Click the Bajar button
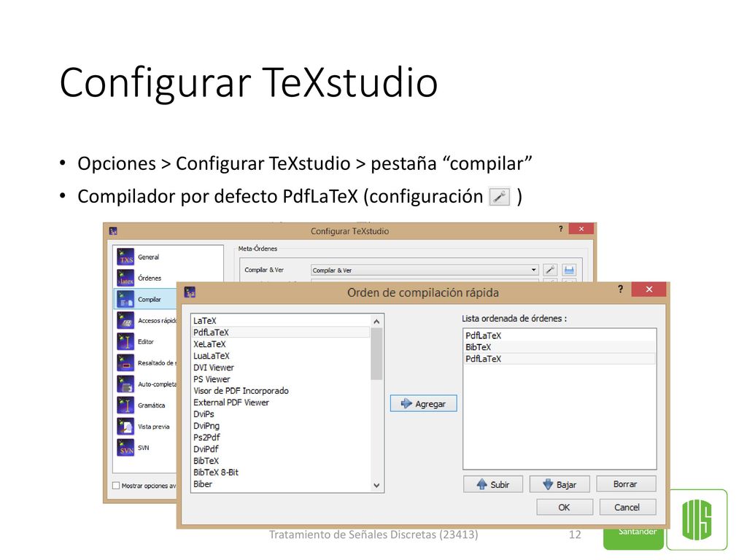Image resolution: width=747 pixels, height=560 pixels. 560,484
